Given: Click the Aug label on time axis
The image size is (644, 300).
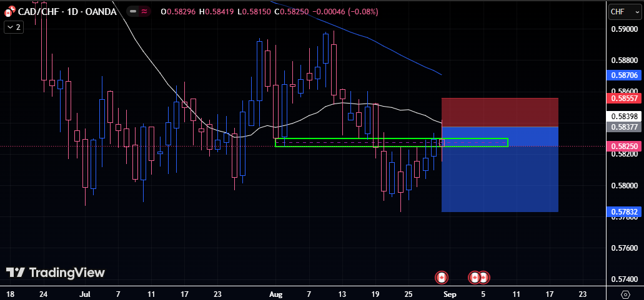Looking at the screenshot, I should click(276, 294).
